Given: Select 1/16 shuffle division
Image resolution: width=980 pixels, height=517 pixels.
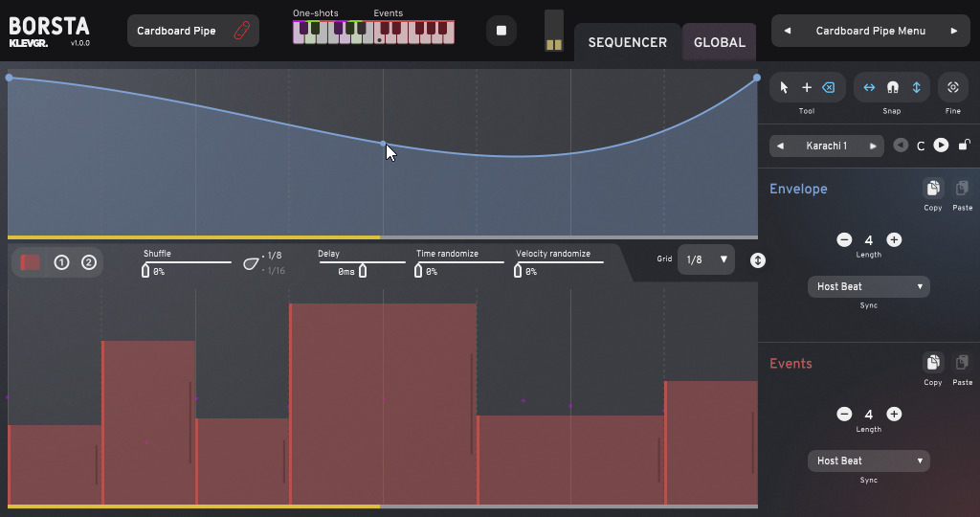Looking at the screenshot, I should click(276, 271).
